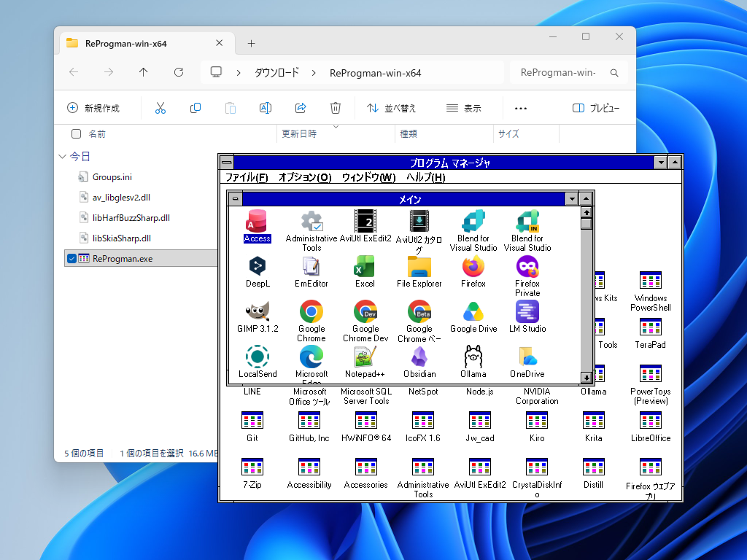Open Google Chrome Beta icon
This screenshot has width=747, height=560.
pyautogui.click(x=419, y=322)
